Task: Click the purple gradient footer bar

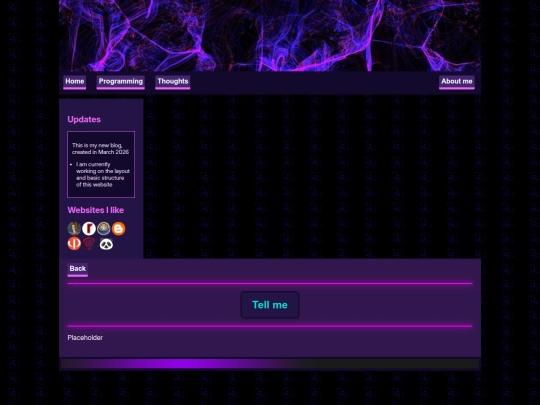Action: click(270, 364)
